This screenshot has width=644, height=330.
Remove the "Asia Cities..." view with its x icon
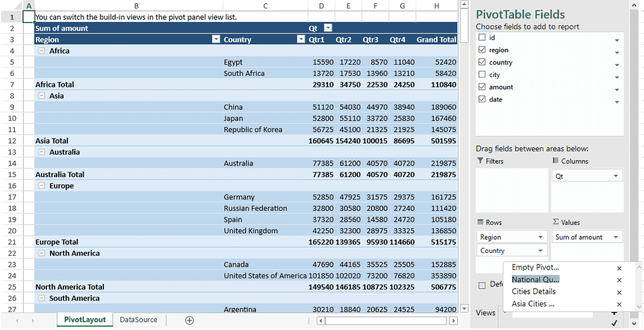tap(619, 304)
